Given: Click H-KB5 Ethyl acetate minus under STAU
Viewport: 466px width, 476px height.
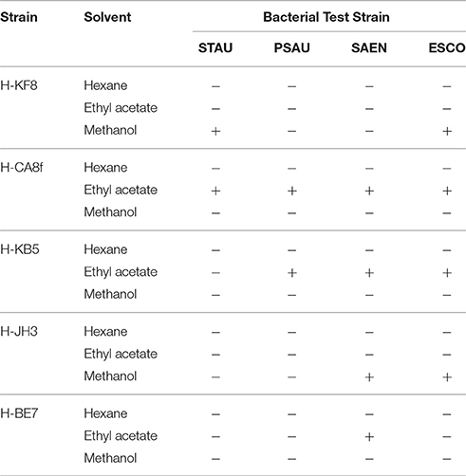Looking at the screenshot, I should [x=215, y=273].
